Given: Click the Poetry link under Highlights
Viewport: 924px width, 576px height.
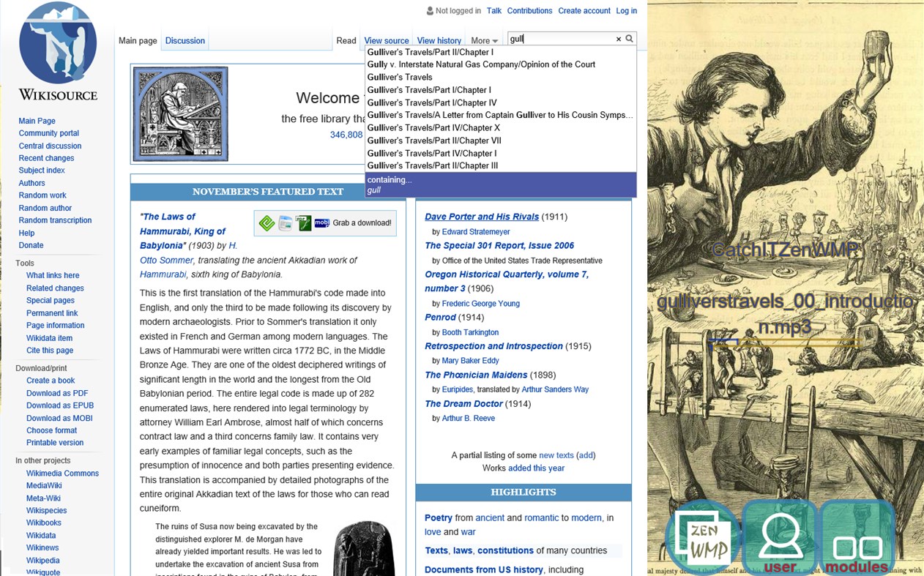Looking at the screenshot, I should click(439, 517).
